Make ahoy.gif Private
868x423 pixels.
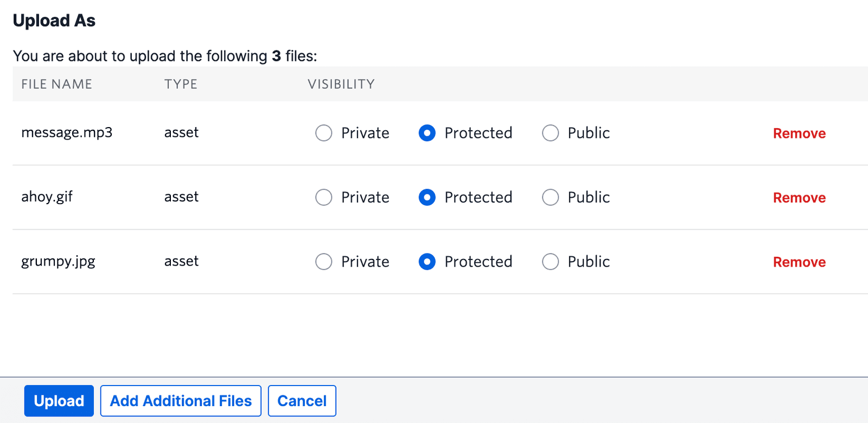[323, 197]
